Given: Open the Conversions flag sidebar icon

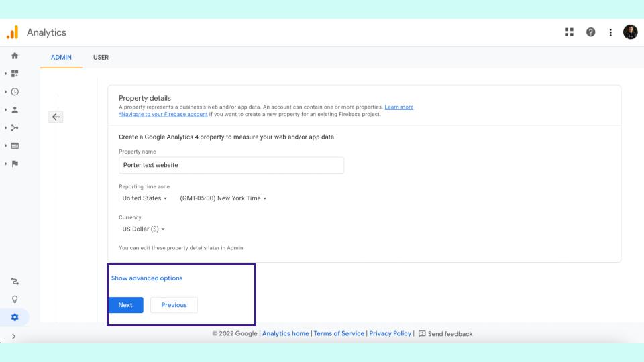Looking at the screenshot, I should click(x=15, y=164).
